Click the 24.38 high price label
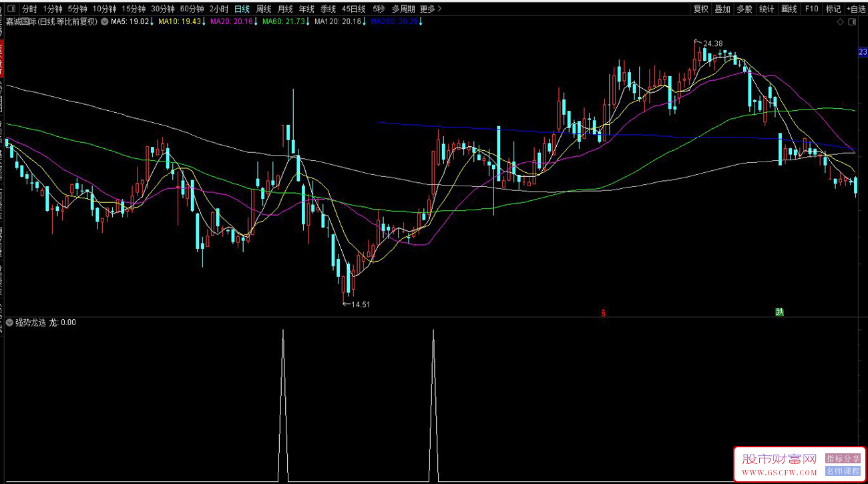The height and width of the screenshot is (484, 868). point(712,43)
